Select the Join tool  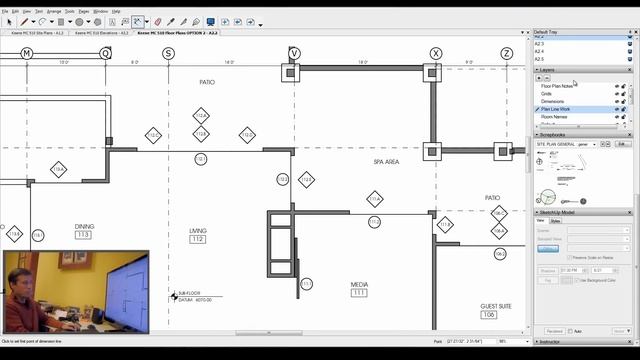pyautogui.click(x=196, y=22)
